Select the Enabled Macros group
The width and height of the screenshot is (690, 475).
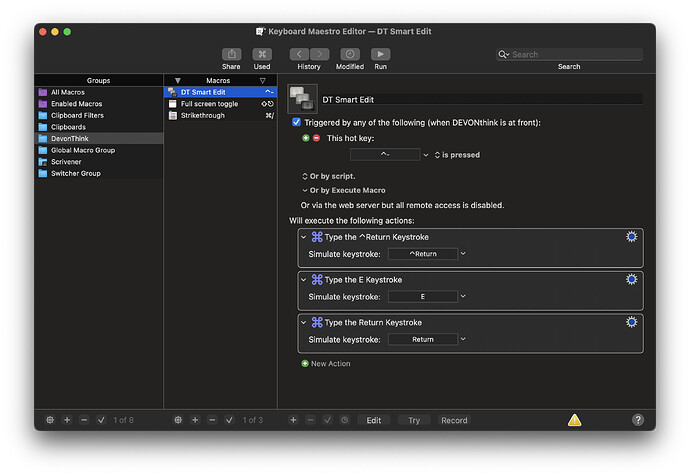tap(99, 104)
